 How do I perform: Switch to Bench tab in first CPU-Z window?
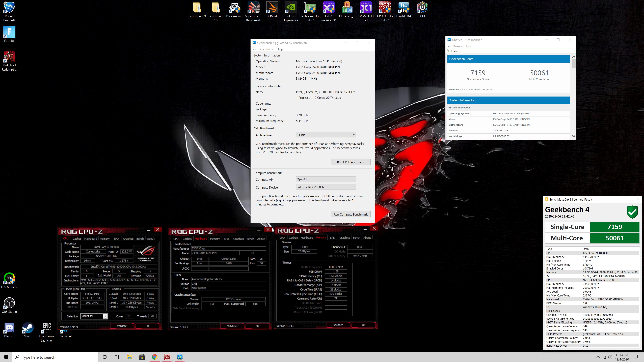click(x=140, y=239)
